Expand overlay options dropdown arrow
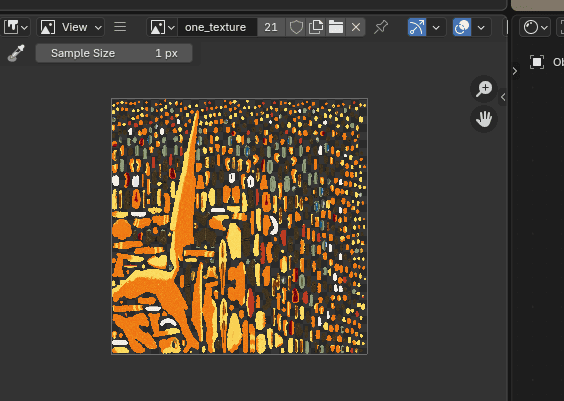The width and height of the screenshot is (564, 401). pos(481,27)
